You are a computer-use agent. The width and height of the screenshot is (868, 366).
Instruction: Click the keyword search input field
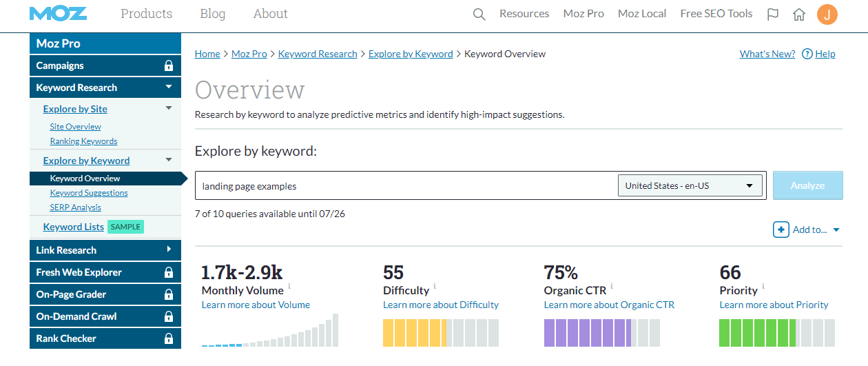click(x=406, y=186)
